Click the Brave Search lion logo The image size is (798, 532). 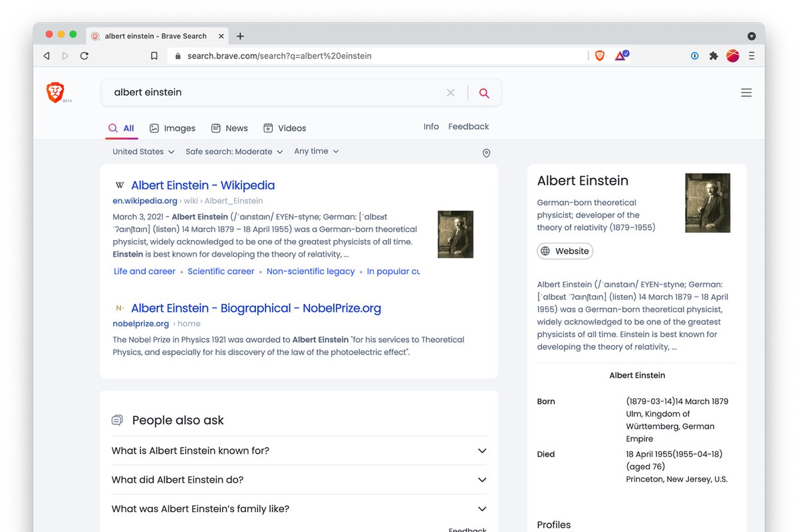point(57,92)
